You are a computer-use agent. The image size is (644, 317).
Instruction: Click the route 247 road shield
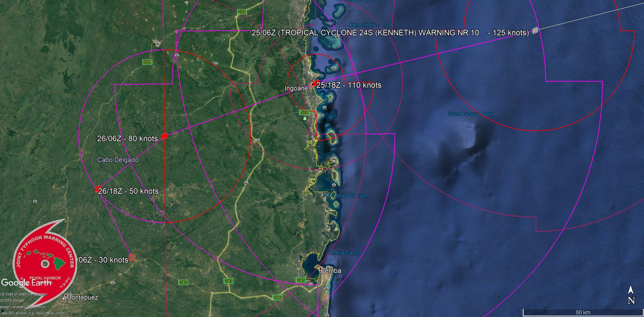(301, 280)
